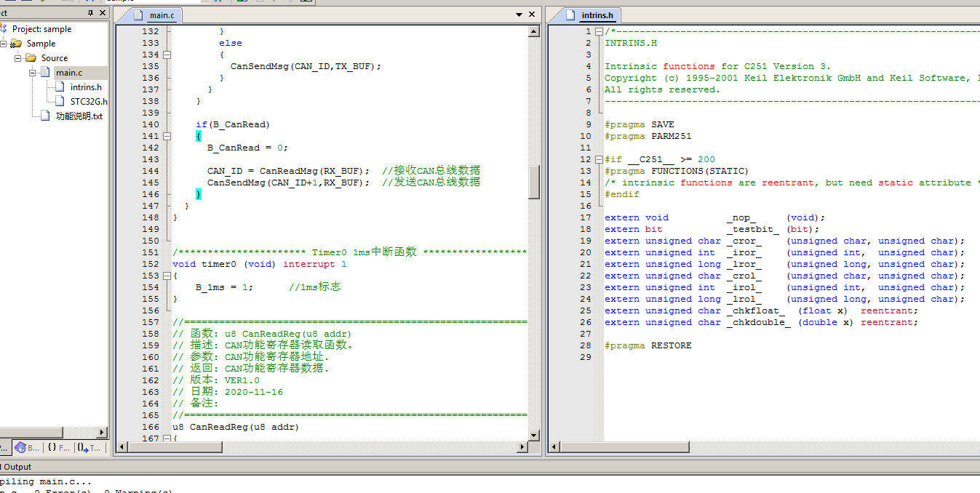Close the main.c editor tab pane
The width and height of the screenshot is (980, 493).
[533, 15]
